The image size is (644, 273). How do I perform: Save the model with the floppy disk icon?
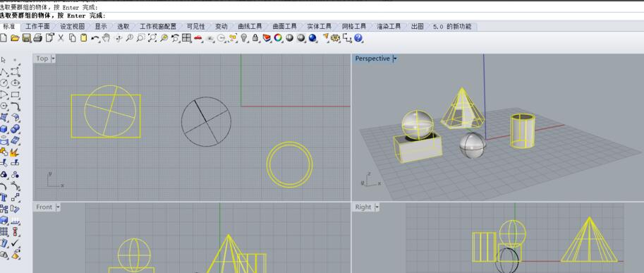coord(26,38)
